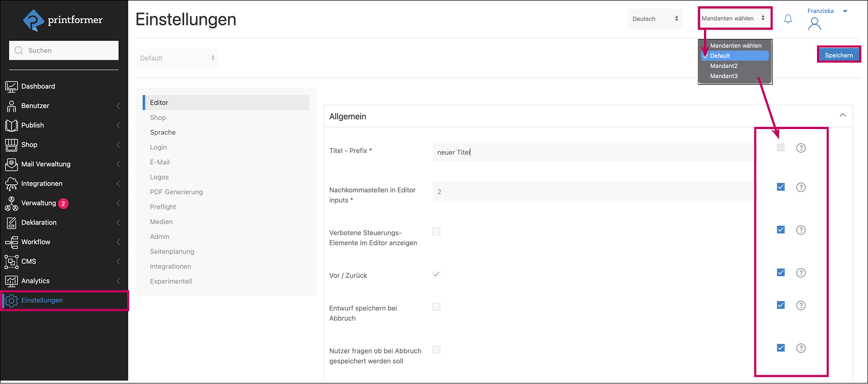Open help icon for Vor / Zurück
The width and height of the screenshot is (868, 384).
click(801, 273)
